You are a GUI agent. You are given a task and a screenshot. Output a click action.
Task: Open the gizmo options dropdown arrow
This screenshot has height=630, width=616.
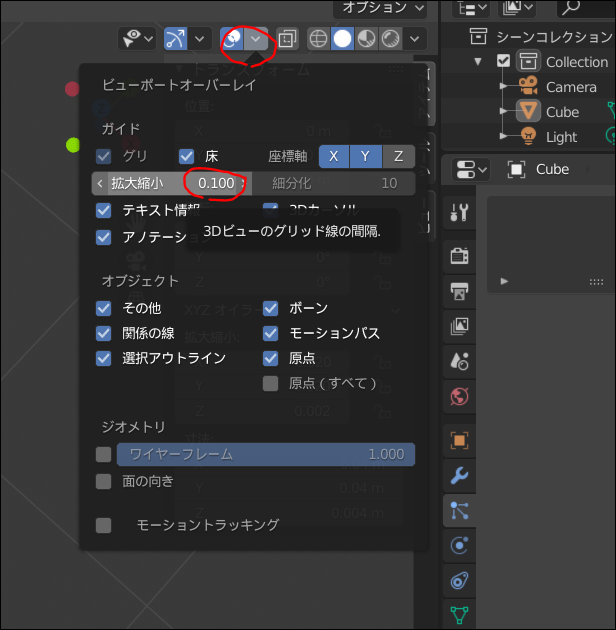(x=199, y=39)
